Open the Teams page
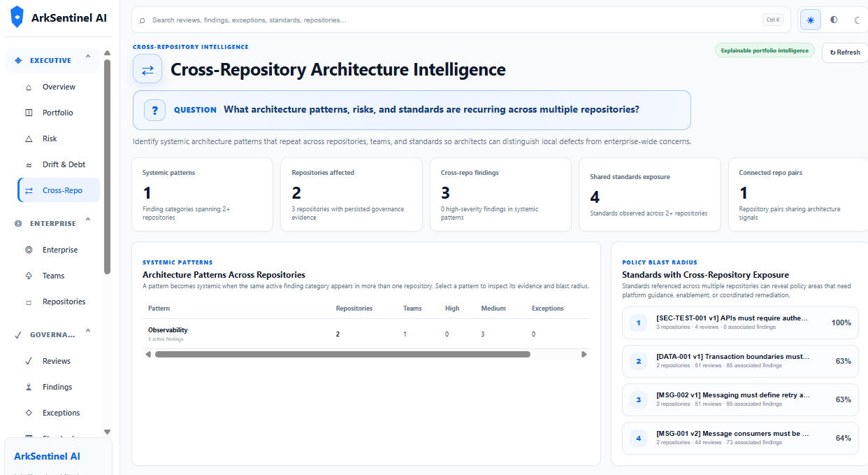Image resolution: width=868 pixels, height=475 pixels. click(x=59, y=276)
